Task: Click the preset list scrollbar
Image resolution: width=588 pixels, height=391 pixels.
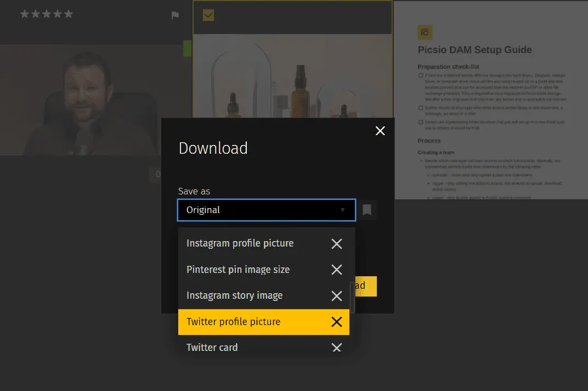Action: tap(352, 297)
